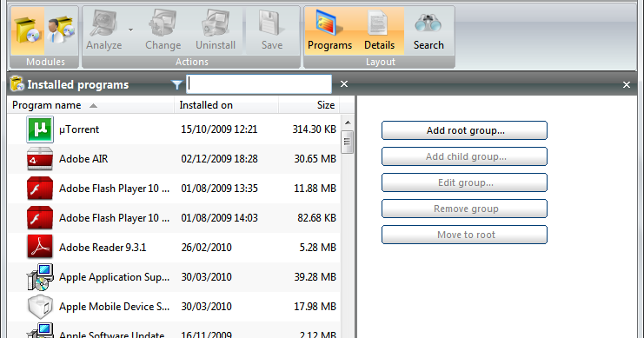Toggle the Details layout pane
The height and width of the screenshot is (338, 644).
click(380, 30)
